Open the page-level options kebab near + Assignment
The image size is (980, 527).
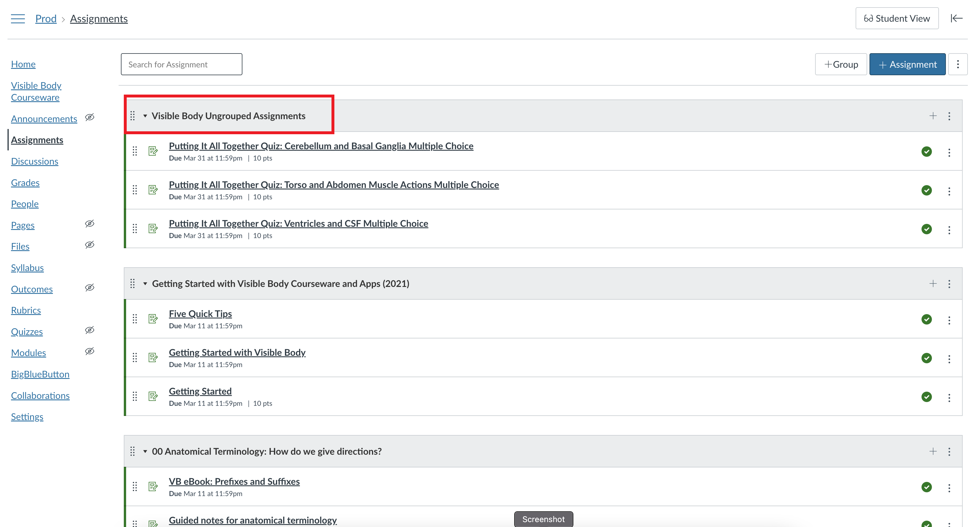[x=958, y=64]
